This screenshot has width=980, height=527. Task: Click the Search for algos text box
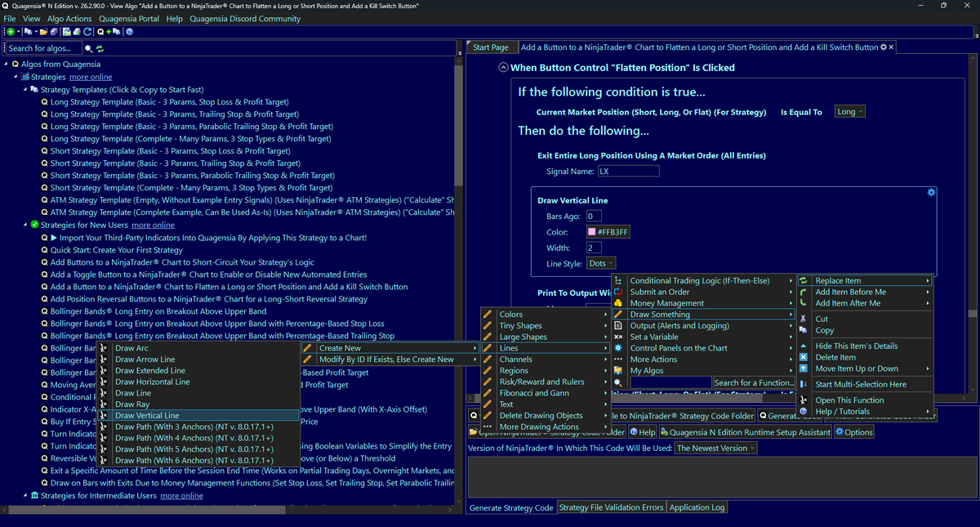point(43,48)
